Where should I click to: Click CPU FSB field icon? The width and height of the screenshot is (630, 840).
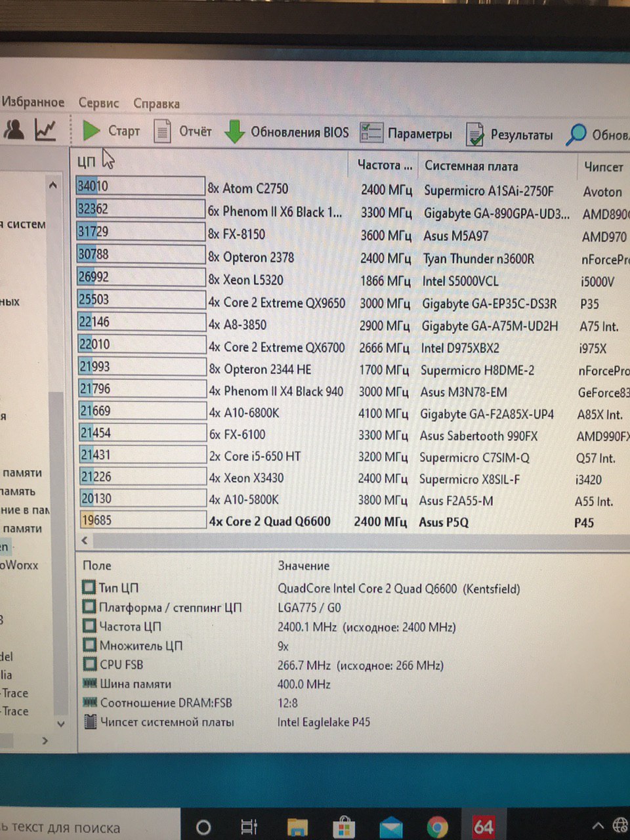tap(89, 664)
